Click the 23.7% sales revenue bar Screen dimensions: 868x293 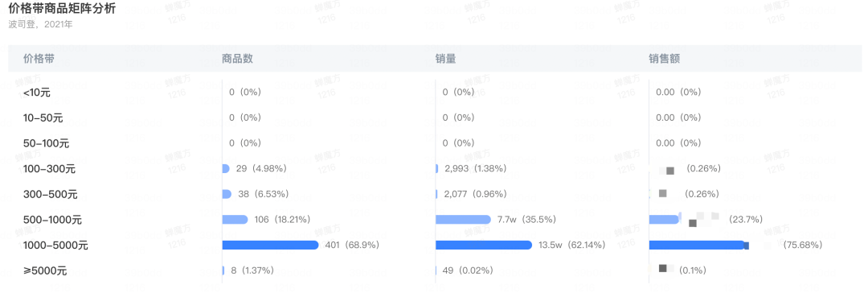click(x=664, y=220)
